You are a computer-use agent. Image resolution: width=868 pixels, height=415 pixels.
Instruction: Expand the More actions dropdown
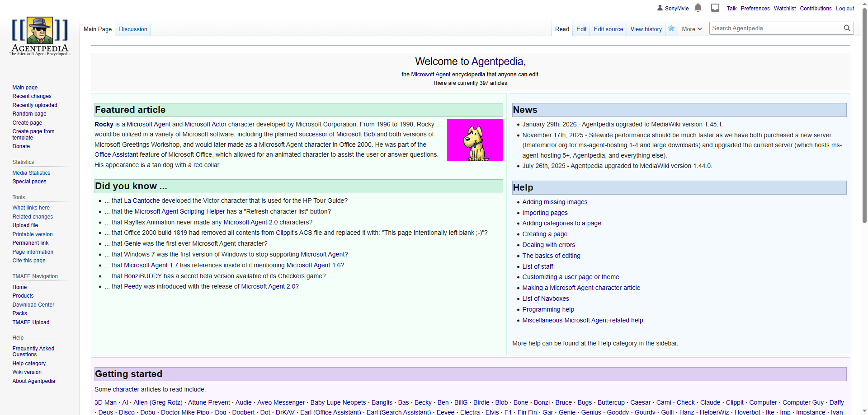692,29
